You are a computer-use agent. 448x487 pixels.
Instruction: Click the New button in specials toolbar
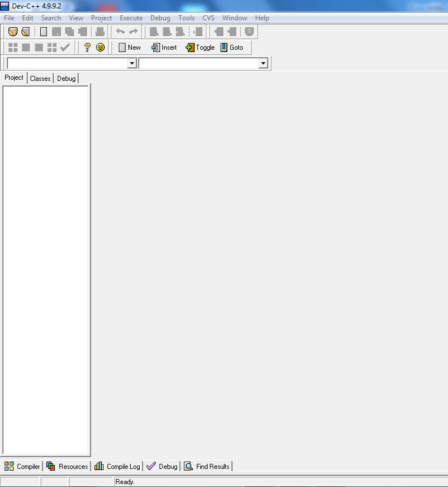point(130,48)
